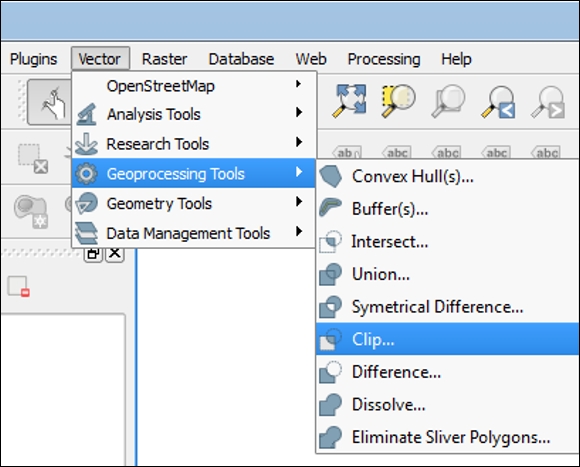This screenshot has height=467, width=580.
Task: Close the docked panel with X button
Action: point(115,253)
